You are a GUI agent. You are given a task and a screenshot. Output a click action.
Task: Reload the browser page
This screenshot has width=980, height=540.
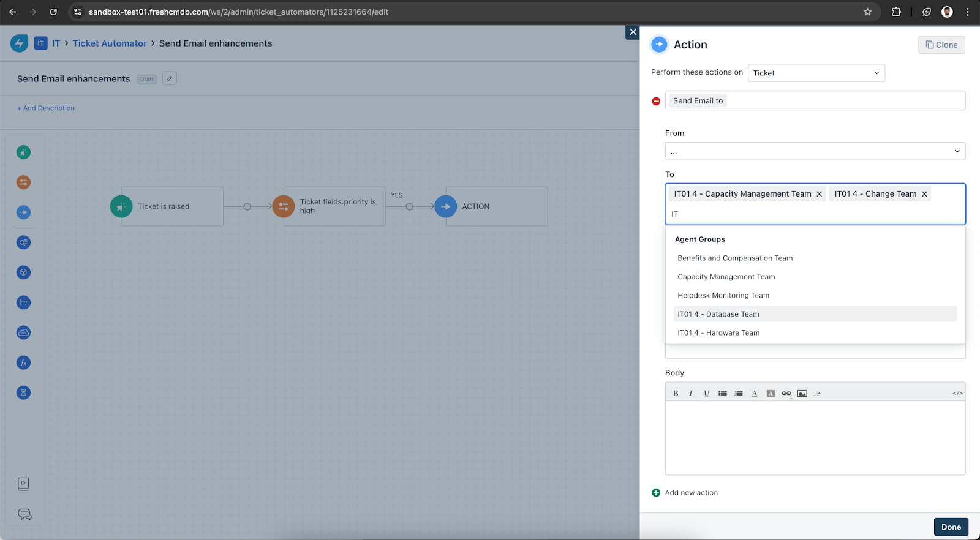53,12
